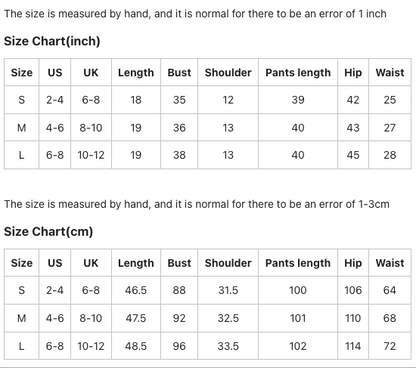Viewport: 416px width, 368px height.
Task: Select the 2-4 US cell in inch table
Action: [x=55, y=100]
